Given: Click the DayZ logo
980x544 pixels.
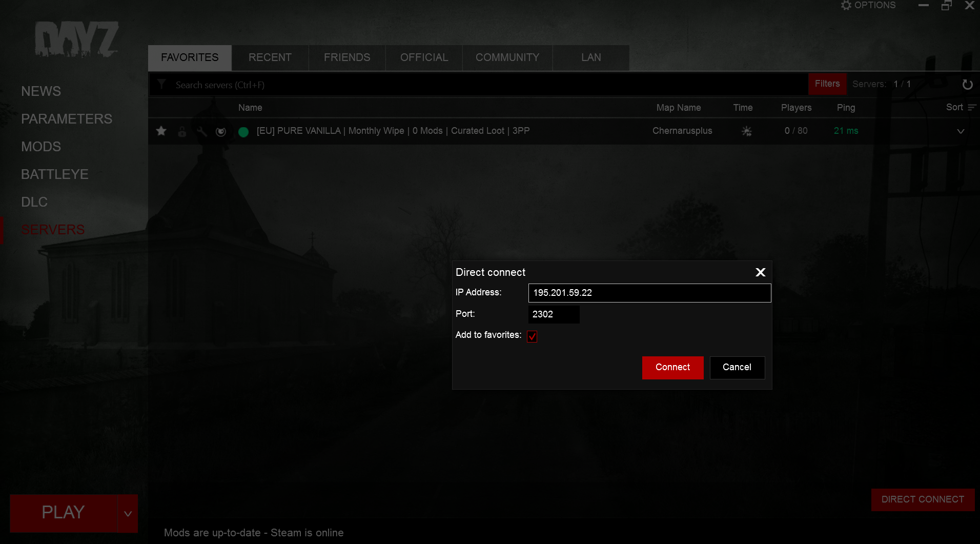Looking at the screenshot, I should click(x=77, y=39).
